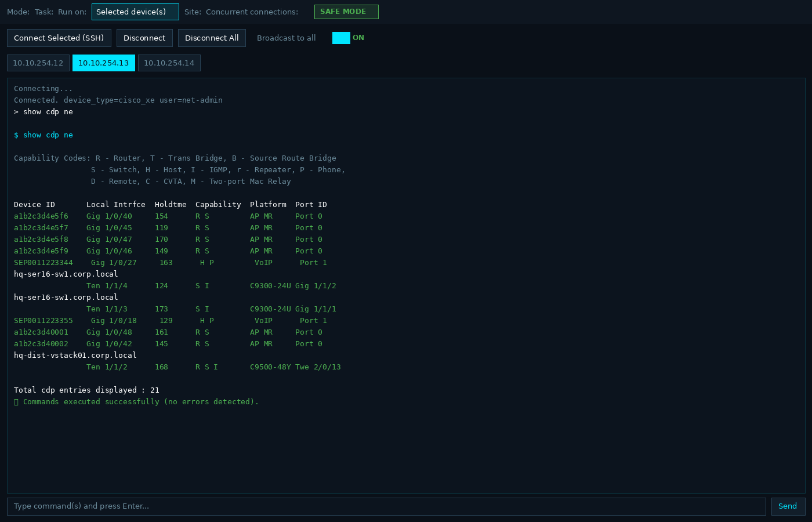
Task: Click the Send button
Action: pyautogui.click(x=787, y=506)
